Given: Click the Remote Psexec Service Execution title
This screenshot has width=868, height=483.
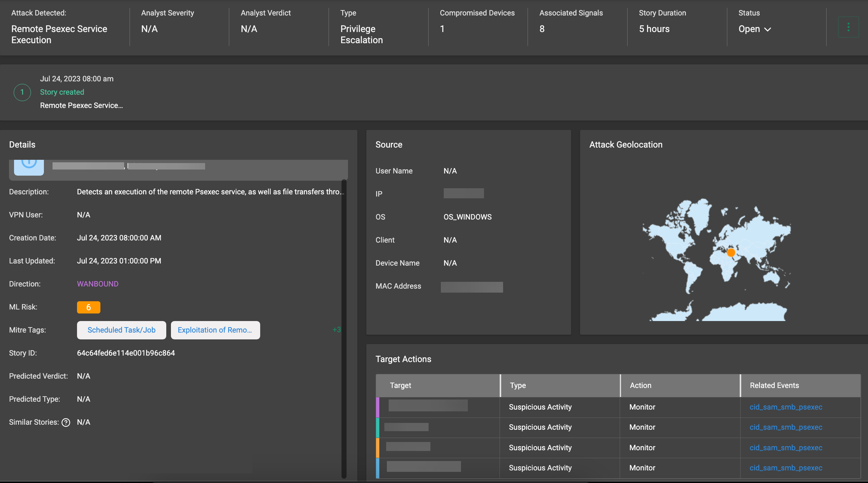Looking at the screenshot, I should pyautogui.click(x=59, y=34).
